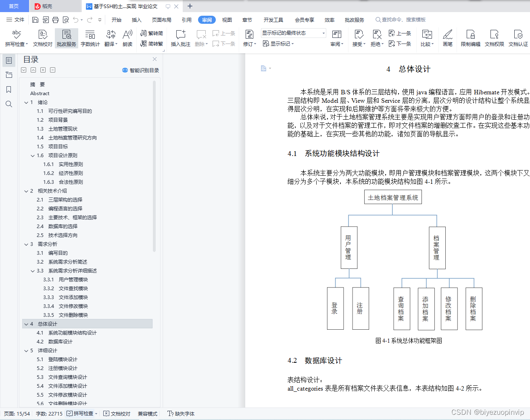Open the 首页 home tab

(x=14, y=6)
